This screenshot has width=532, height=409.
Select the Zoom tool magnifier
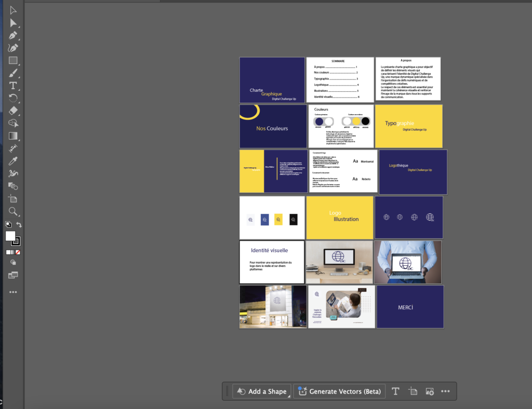[13, 211]
